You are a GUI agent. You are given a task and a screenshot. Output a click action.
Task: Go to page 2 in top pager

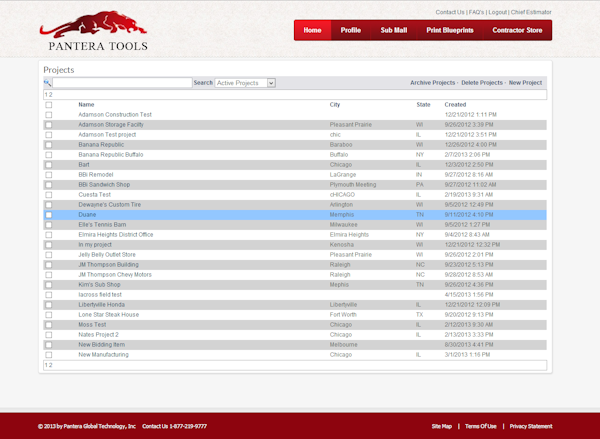pos(51,95)
